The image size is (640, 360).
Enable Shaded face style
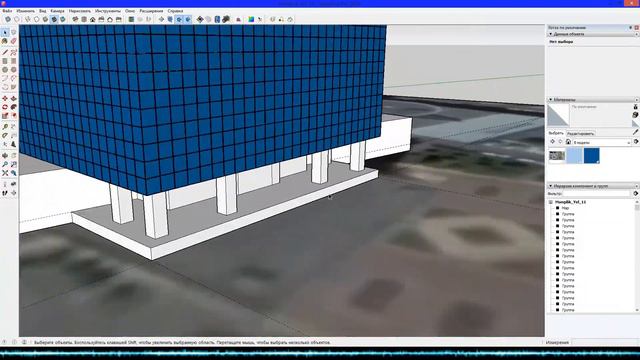pyautogui.click(x=45, y=19)
